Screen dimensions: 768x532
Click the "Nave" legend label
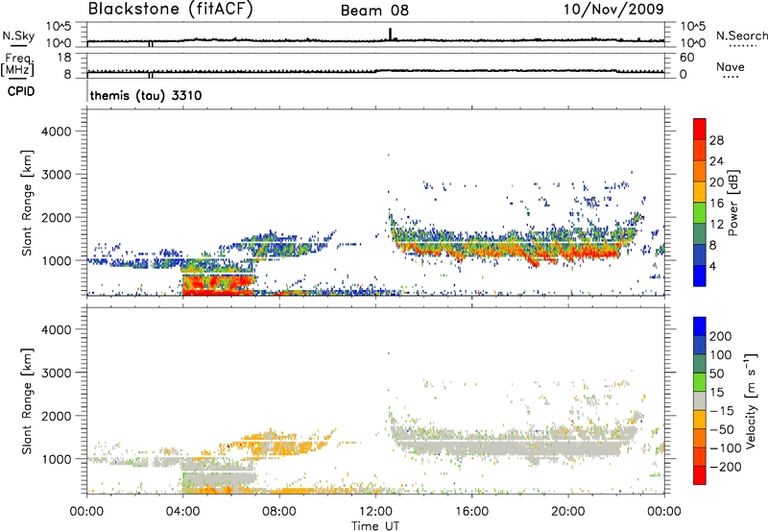(x=731, y=66)
